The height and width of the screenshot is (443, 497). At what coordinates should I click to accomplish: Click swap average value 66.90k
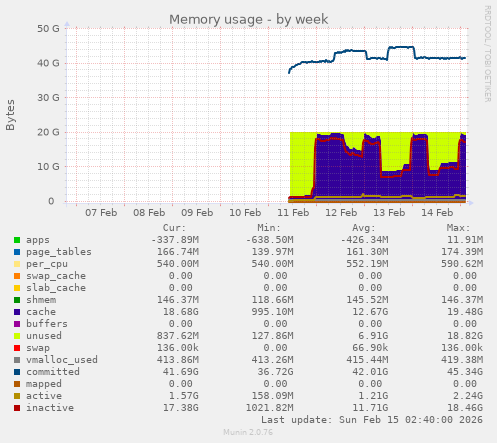(x=370, y=348)
